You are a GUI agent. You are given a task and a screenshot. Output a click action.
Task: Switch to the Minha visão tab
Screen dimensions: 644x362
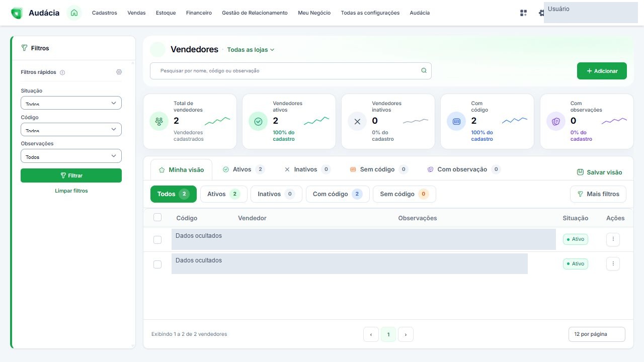click(181, 170)
